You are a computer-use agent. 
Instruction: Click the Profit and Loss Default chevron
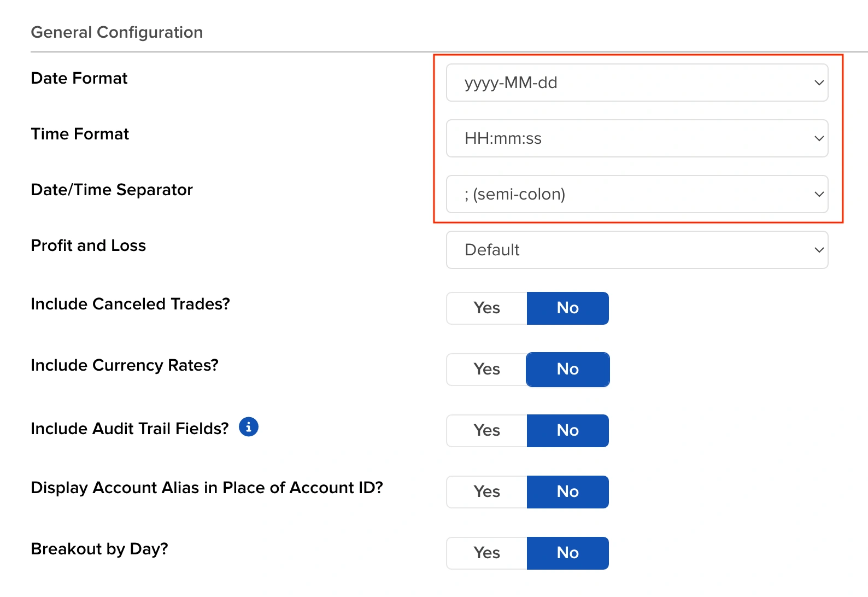tap(819, 250)
